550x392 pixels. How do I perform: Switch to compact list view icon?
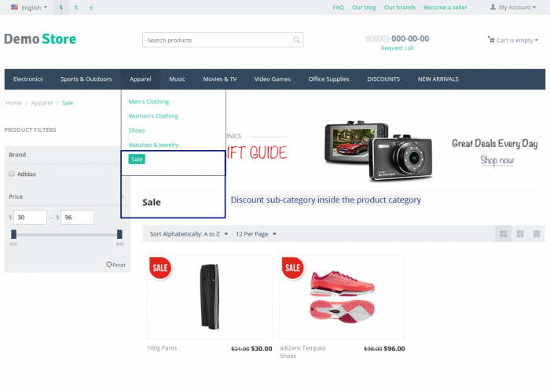(520, 234)
